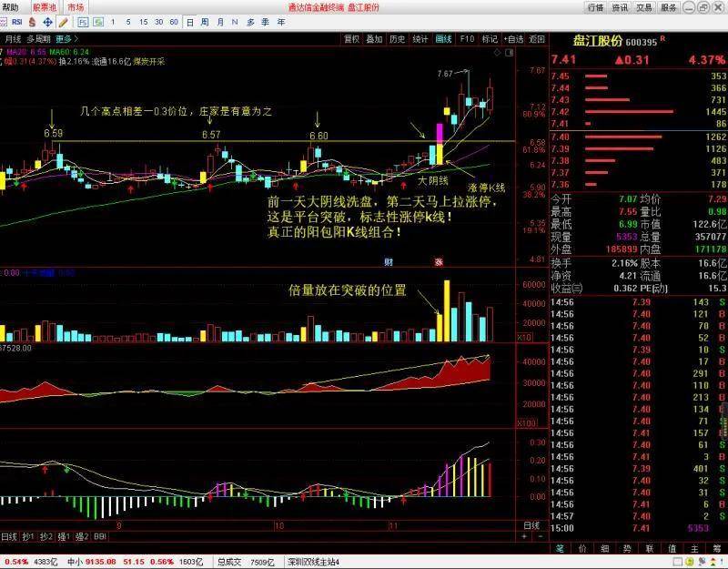Select the pencil drawing tool
The image size is (728, 569).
tap(63, 22)
